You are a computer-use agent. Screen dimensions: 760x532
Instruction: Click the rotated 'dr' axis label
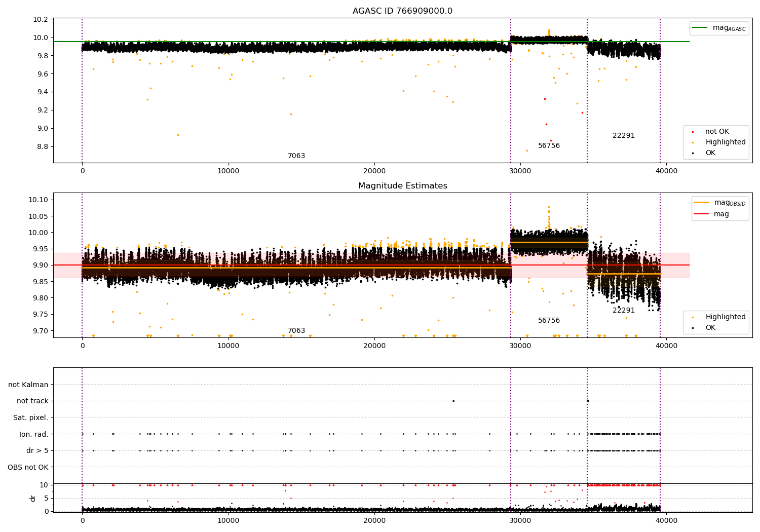tap(33, 499)
